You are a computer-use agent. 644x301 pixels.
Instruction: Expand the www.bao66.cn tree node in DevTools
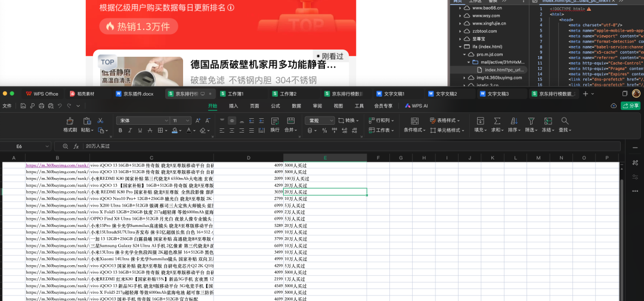pos(461,8)
